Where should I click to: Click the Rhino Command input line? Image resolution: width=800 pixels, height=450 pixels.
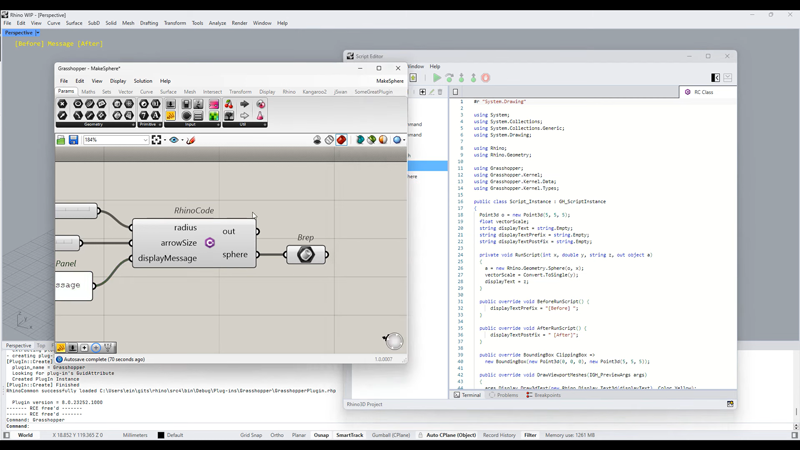click(398, 426)
